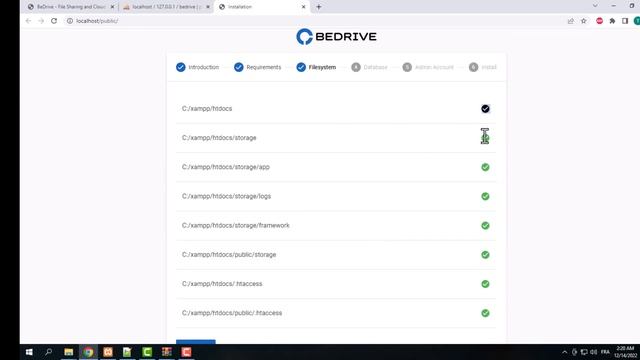Click the C:/xampp/htdocs/public/.htaccess path text
The image size is (640, 360).
click(232, 313)
